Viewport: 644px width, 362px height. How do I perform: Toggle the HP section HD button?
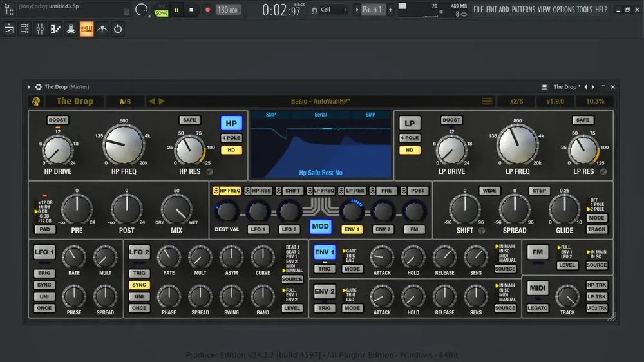pos(231,150)
